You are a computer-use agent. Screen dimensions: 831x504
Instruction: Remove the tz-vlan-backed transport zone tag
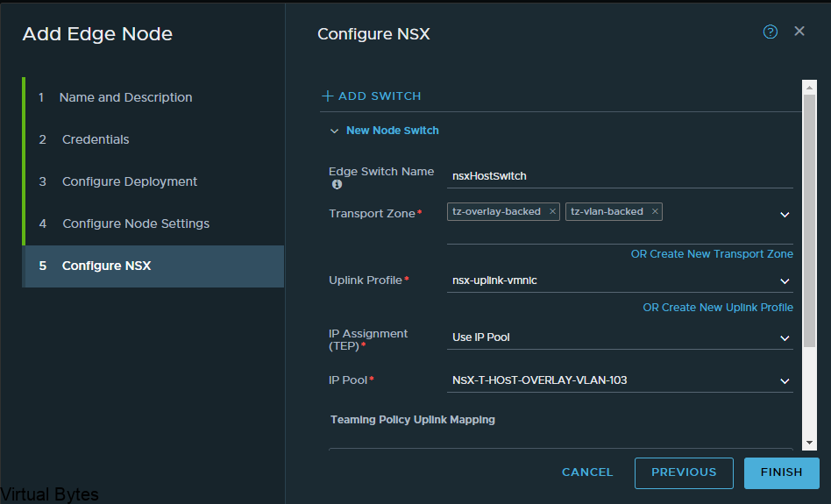[655, 211]
